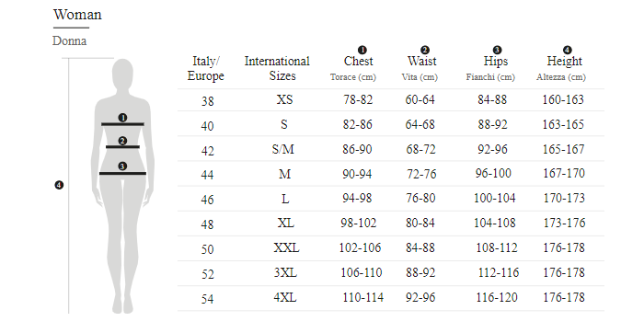Click the number 1 marker on figure's chest
644x333 pixels.
122,118
